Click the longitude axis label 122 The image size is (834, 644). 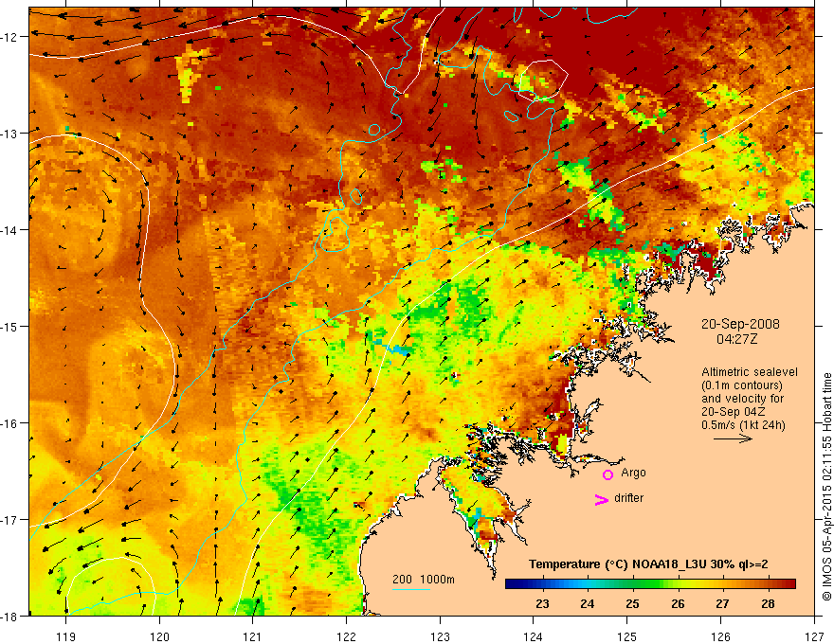(x=346, y=636)
